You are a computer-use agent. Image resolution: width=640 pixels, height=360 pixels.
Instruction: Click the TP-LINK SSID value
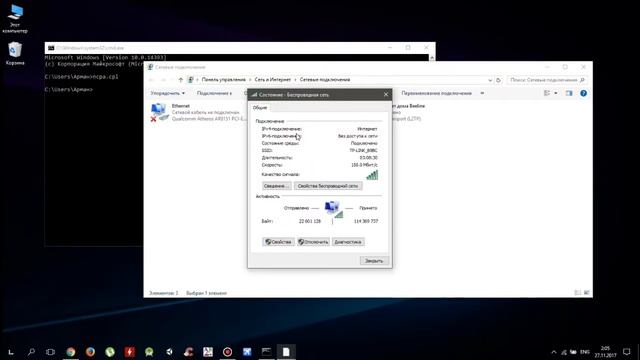[363, 150]
